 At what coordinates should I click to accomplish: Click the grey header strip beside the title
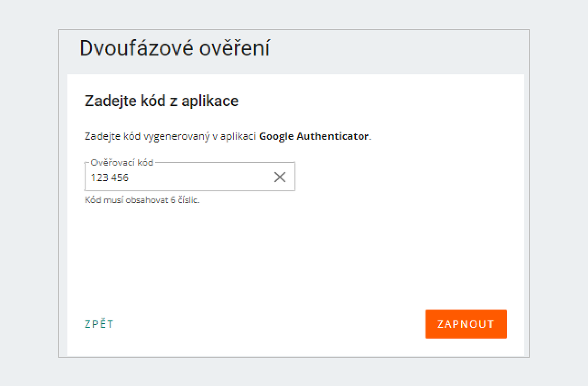coord(399,51)
